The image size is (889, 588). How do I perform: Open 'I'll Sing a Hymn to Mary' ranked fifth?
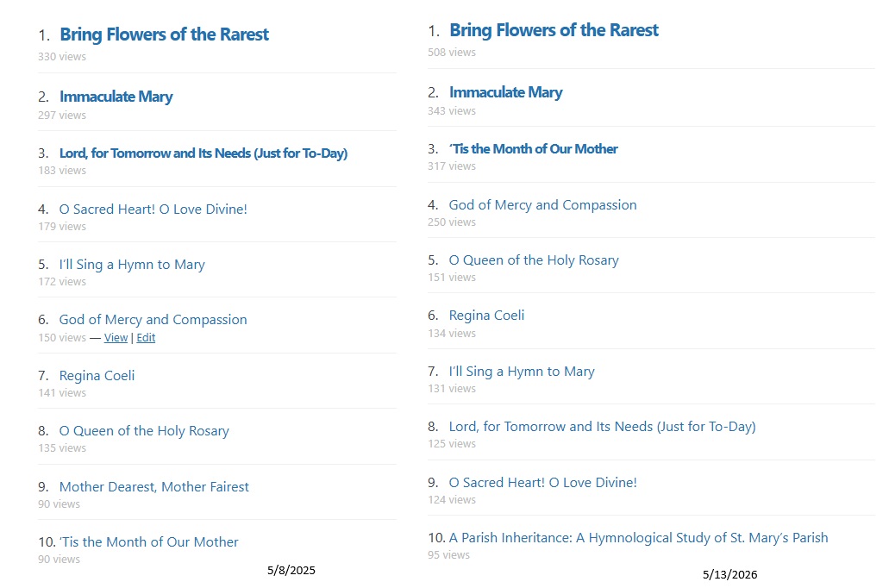coord(132,265)
